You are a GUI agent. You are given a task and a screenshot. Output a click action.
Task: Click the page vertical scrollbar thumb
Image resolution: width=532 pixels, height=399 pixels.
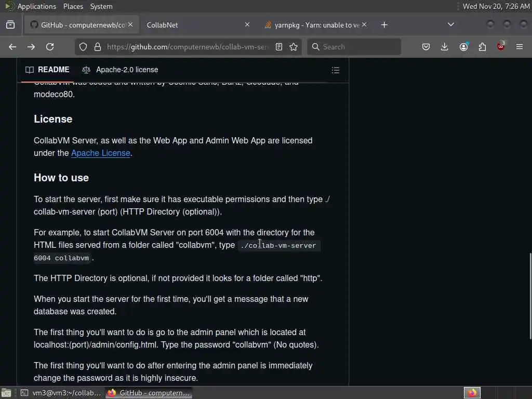pos(530,296)
